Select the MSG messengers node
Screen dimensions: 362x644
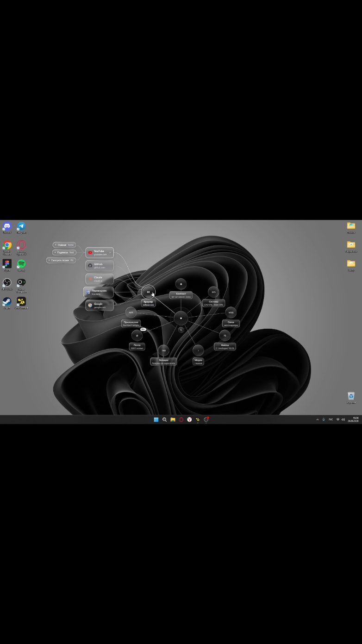[x=231, y=313]
